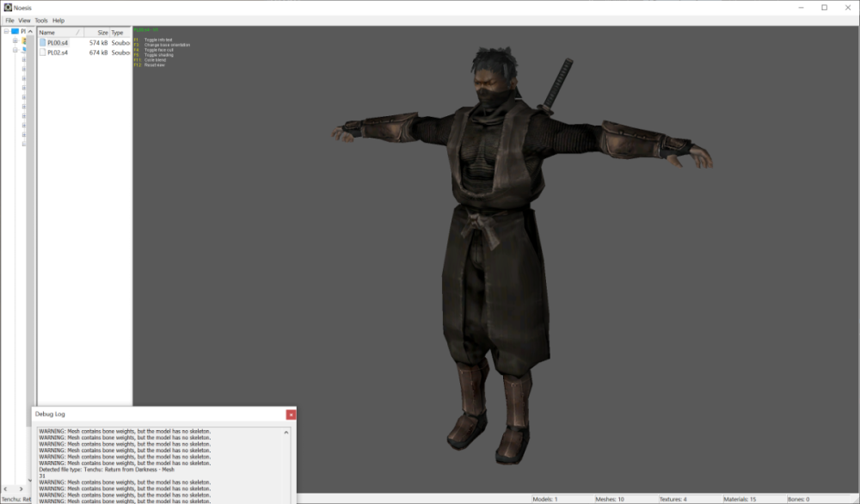
Task: Open the Tools menu
Action: (41, 21)
